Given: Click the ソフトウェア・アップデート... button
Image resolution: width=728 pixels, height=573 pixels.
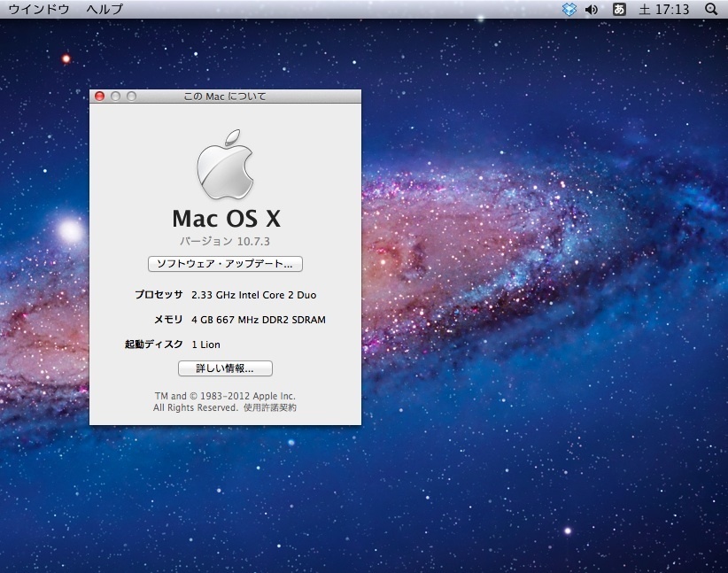Looking at the screenshot, I should (x=225, y=264).
